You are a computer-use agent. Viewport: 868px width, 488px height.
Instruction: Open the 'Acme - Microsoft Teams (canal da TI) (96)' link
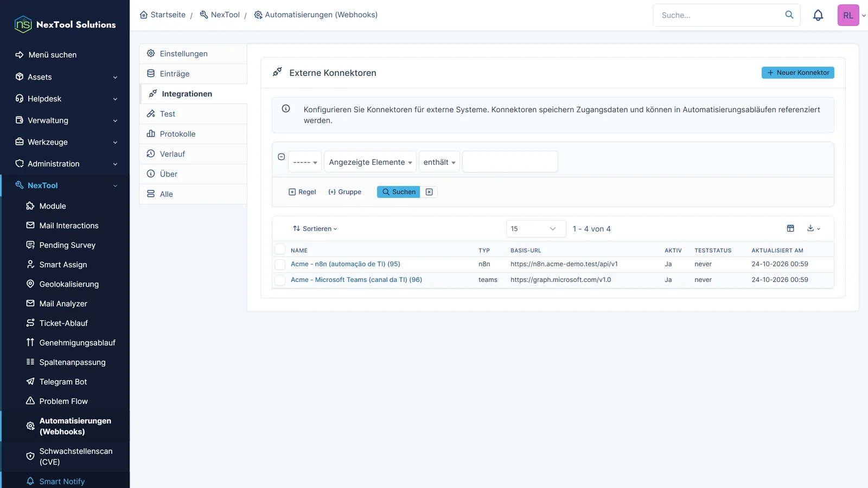356,280
